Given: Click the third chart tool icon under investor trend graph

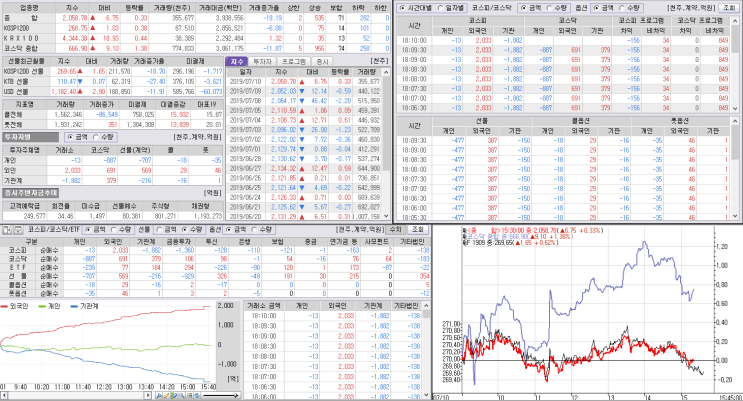Looking at the screenshot, I should [x=174, y=395].
